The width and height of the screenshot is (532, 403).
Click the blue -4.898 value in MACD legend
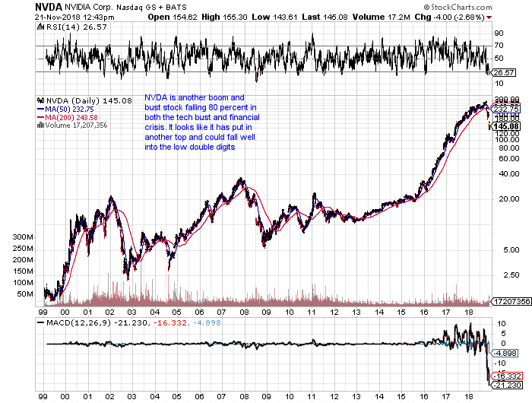(207, 322)
